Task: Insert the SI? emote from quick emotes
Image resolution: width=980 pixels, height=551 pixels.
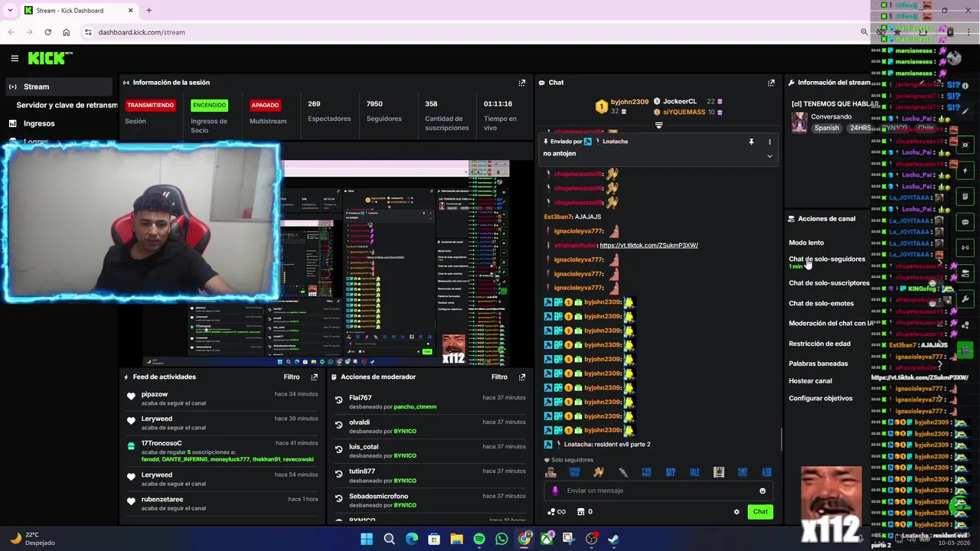Action: 671,472
